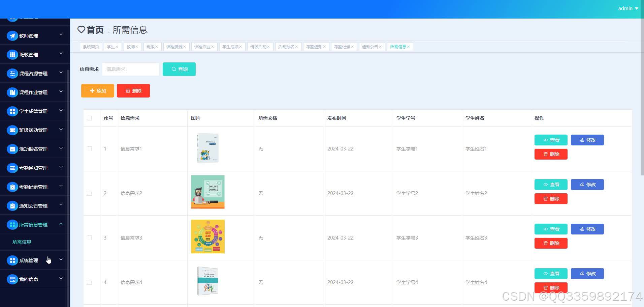
Task: Click the red 删除 batch button above table
Action: click(133, 91)
